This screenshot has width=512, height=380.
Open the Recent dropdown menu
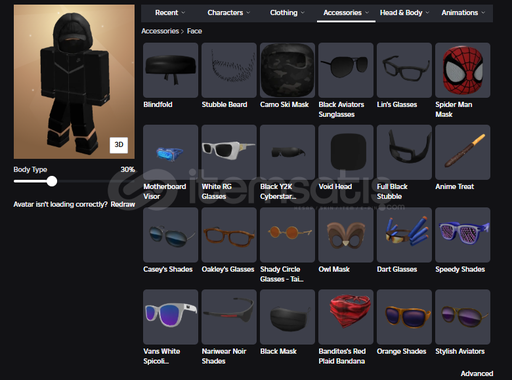170,13
